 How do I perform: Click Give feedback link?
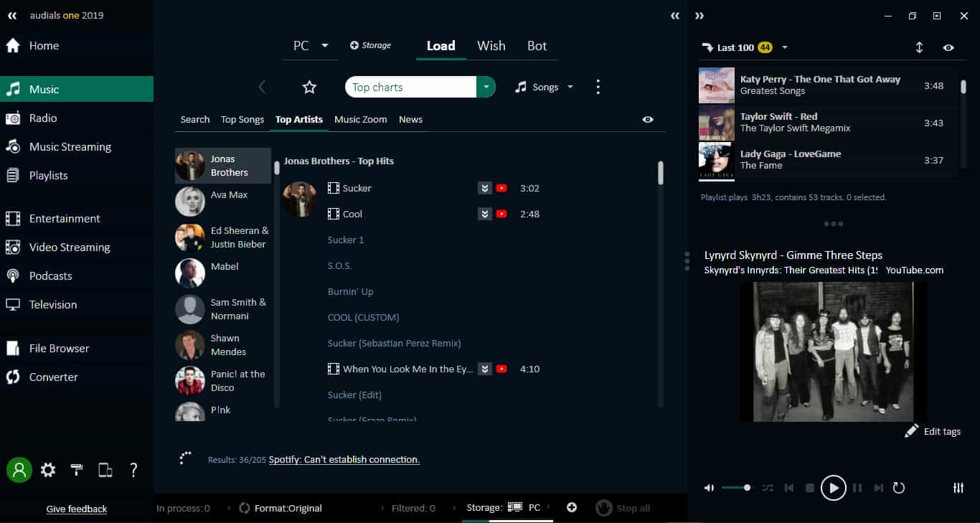(77, 509)
